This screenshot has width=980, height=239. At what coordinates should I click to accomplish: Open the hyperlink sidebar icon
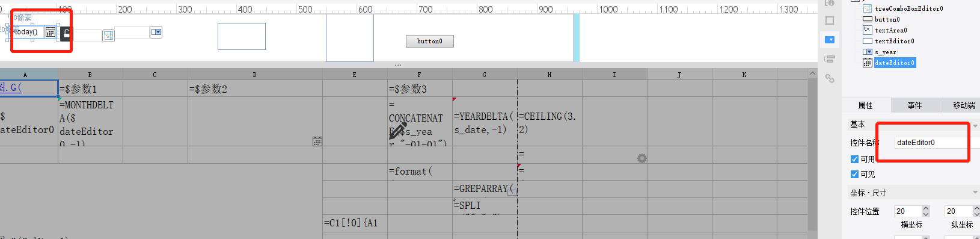830,78
